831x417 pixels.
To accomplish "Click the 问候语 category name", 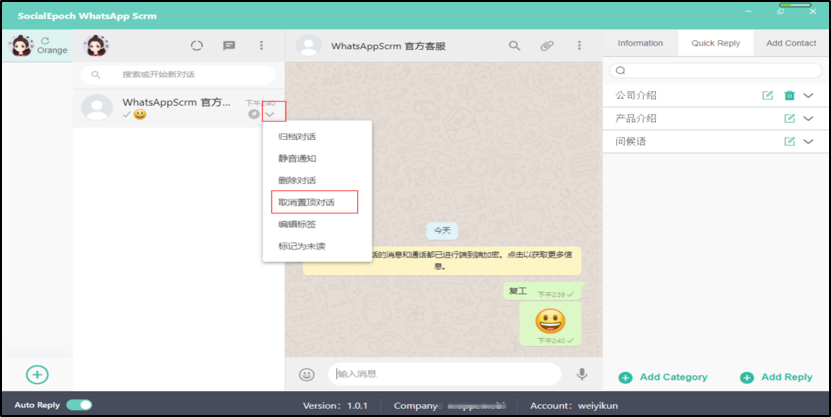I will (x=631, y=141).
